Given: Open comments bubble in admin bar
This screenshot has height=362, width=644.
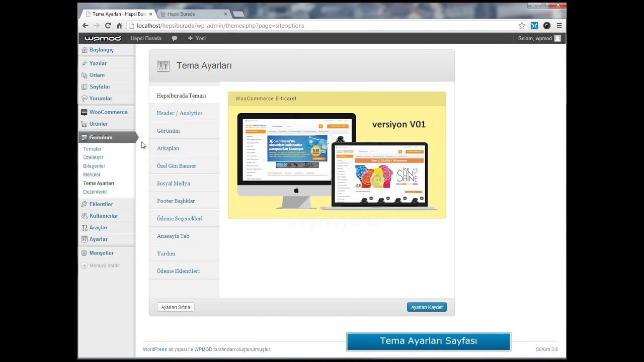Looking at the screenshot, I should point(175,38).
